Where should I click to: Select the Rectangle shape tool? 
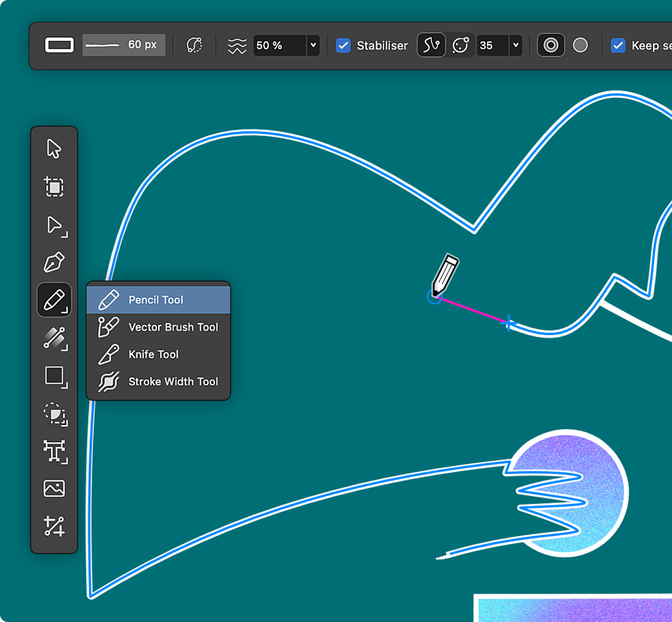(x=55, y=377)
